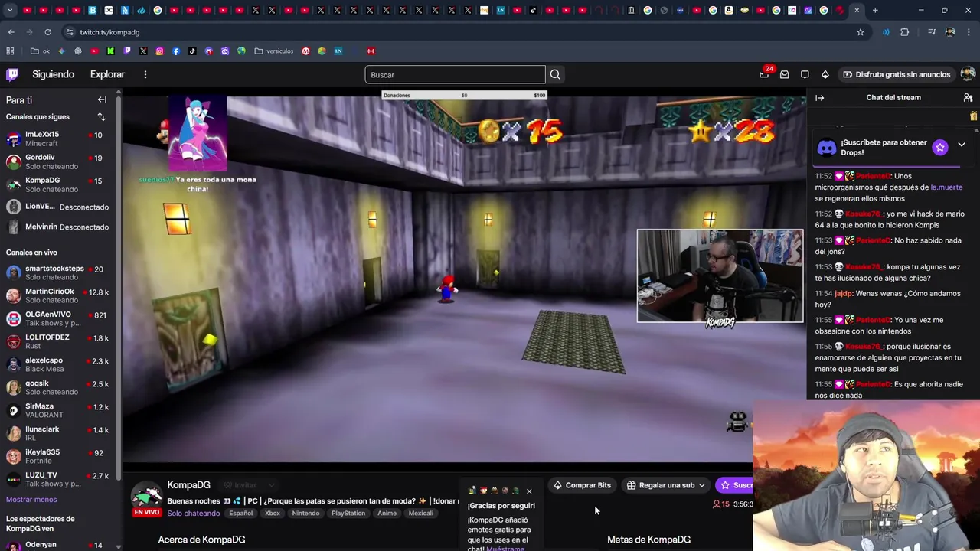Select the Nintendo tag
The height and width of the screenshot is (551, 980).
click(x=305, y=514)
